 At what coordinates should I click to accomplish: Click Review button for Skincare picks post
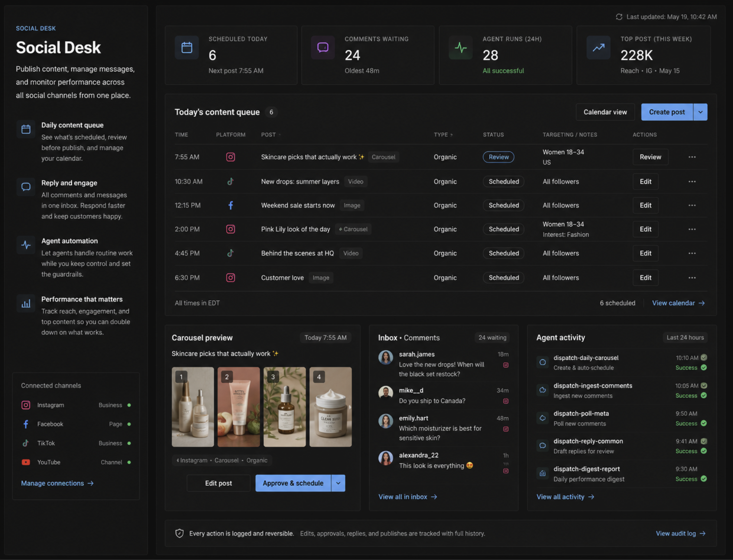(650, 157)
